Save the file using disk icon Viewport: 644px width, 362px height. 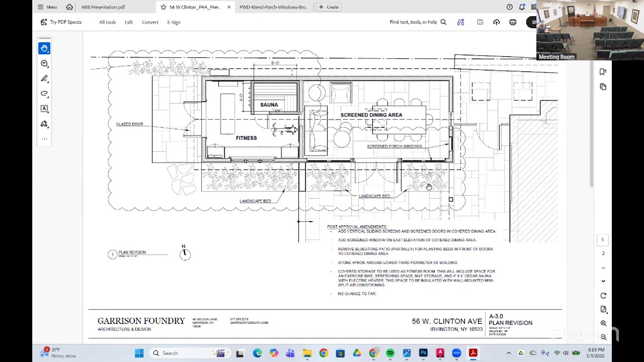click(480, 22)
